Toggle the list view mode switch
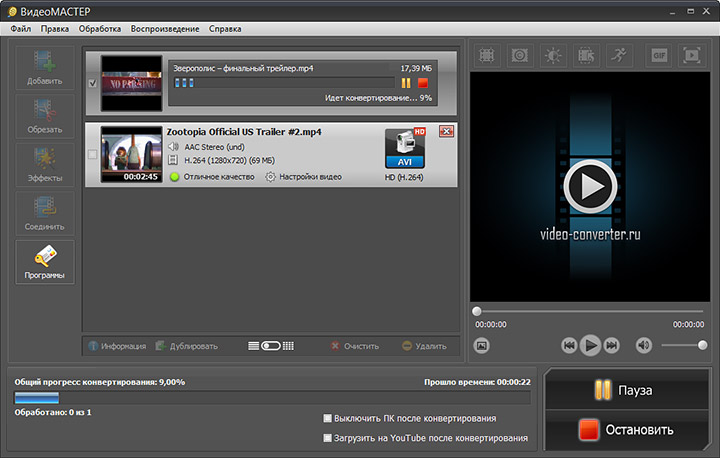 point(270,346)
